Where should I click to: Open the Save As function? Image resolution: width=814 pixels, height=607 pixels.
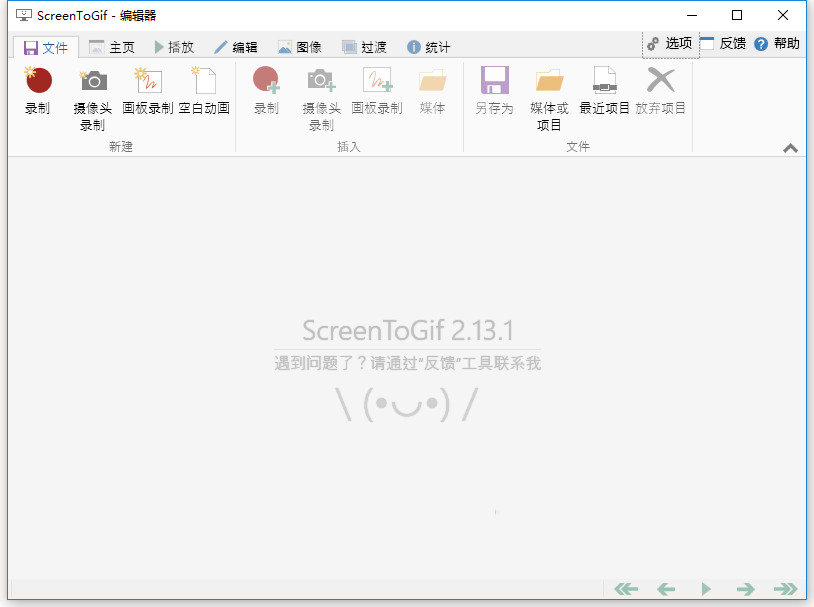click(x=495, y=95)
